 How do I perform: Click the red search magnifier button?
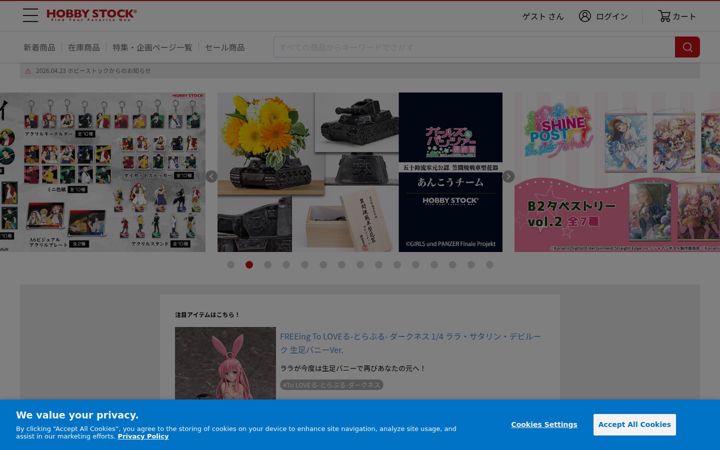pos(687,47)
